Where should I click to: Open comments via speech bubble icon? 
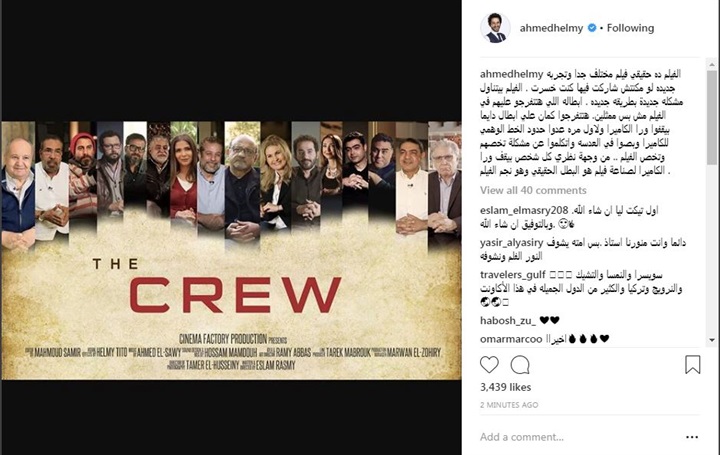tap(520, 365)
